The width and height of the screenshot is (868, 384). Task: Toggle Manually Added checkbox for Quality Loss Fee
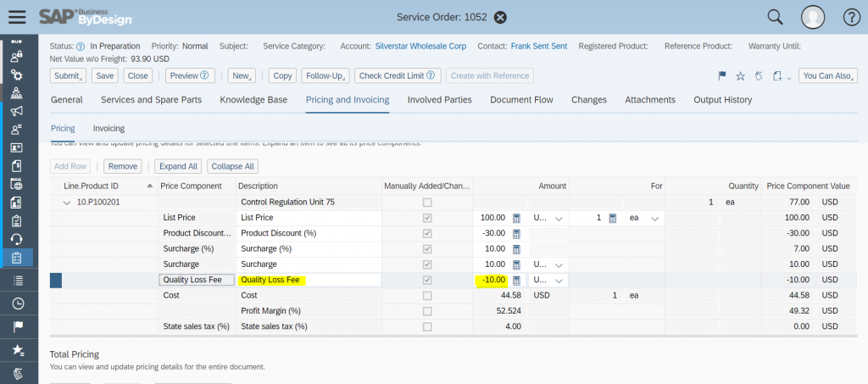tap(427, 280)
